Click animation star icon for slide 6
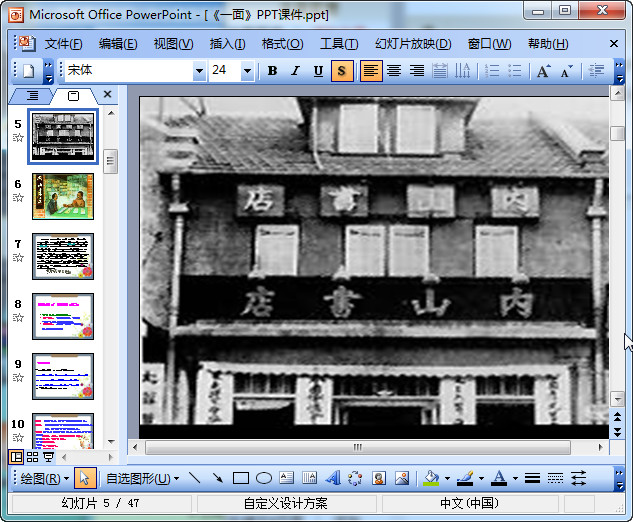 pyautogui.click(x=18, y=198)
